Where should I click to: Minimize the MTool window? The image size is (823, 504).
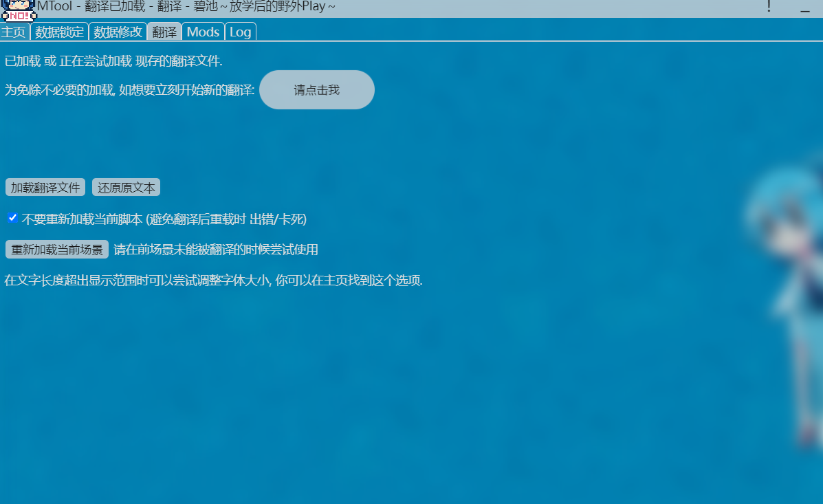pyautogui.click(x=804, y=10)
